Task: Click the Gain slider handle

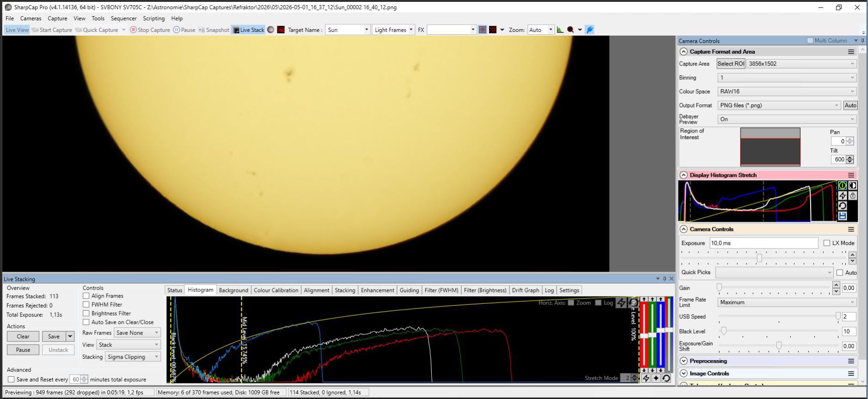Action: click(x=719, y=288)
